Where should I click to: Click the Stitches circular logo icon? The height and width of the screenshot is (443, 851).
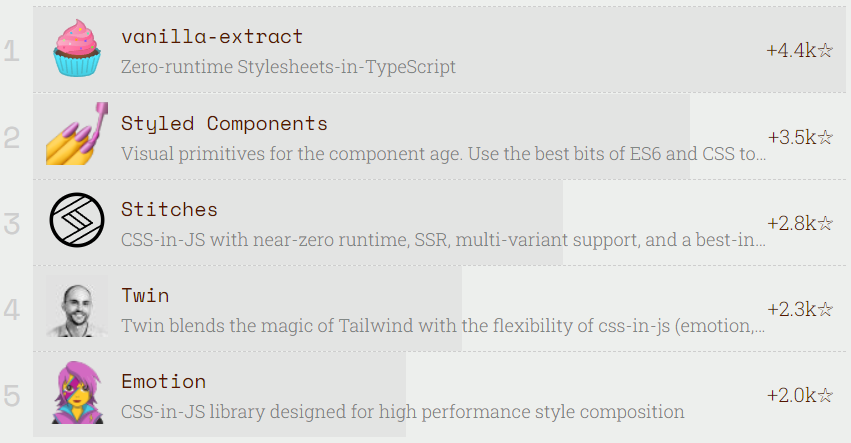pyautogui.click(x=77, y=220)
